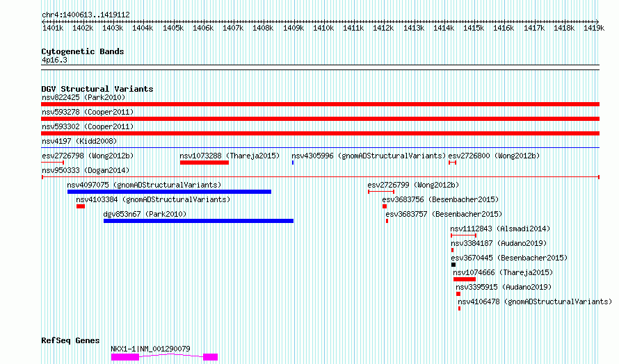Open nsv3384187 (Audano2019) label
The image size is (619, 364).
coord(499,243)
